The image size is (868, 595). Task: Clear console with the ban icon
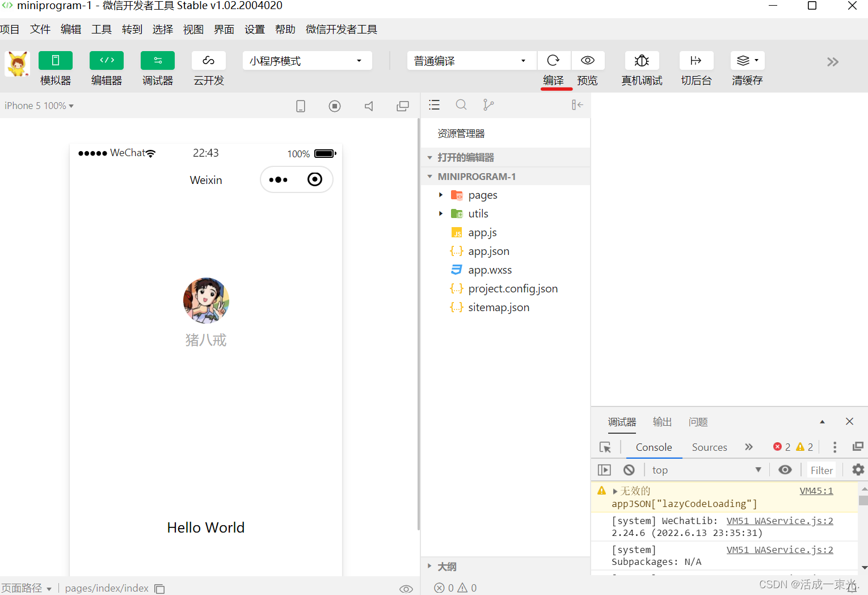pyautogui.click(x=629, y=470)
